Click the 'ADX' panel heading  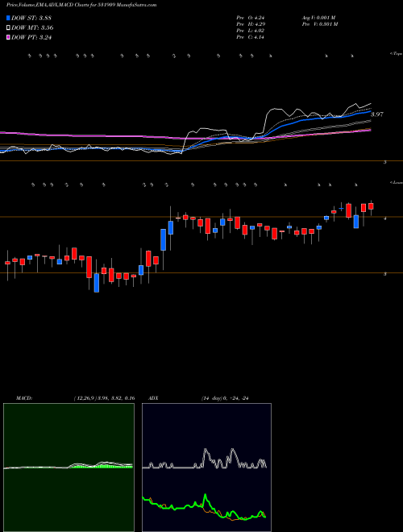(x=154, y=398)
